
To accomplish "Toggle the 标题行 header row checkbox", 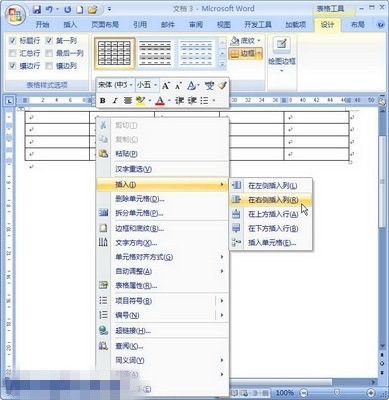I will 12,41.
